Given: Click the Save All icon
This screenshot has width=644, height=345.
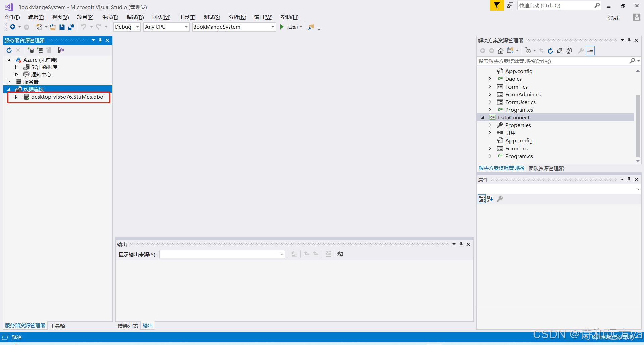Looking at the screenshot, I should pyautogui.click(x=71, y=27).
